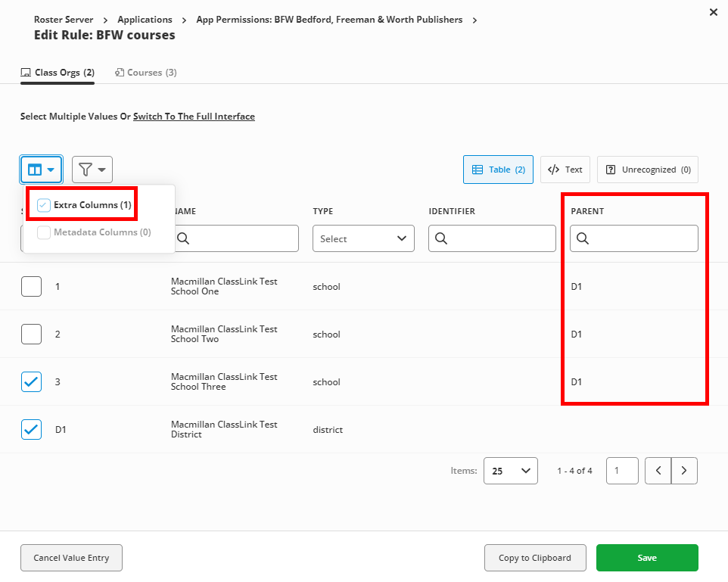Click Switch To The Full Interface link
This screenshot has height=582, width=728.
pyautogui.click(x=194, y=116)
